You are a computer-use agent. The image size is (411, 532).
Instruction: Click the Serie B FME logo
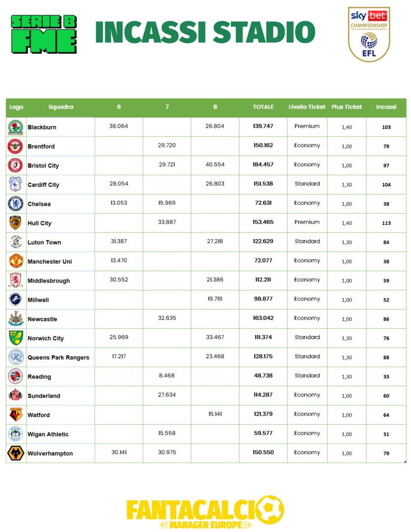[44, 34]
